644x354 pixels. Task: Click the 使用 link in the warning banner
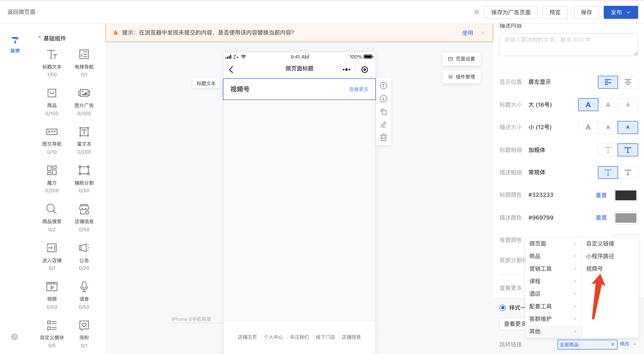click(467, 33)
